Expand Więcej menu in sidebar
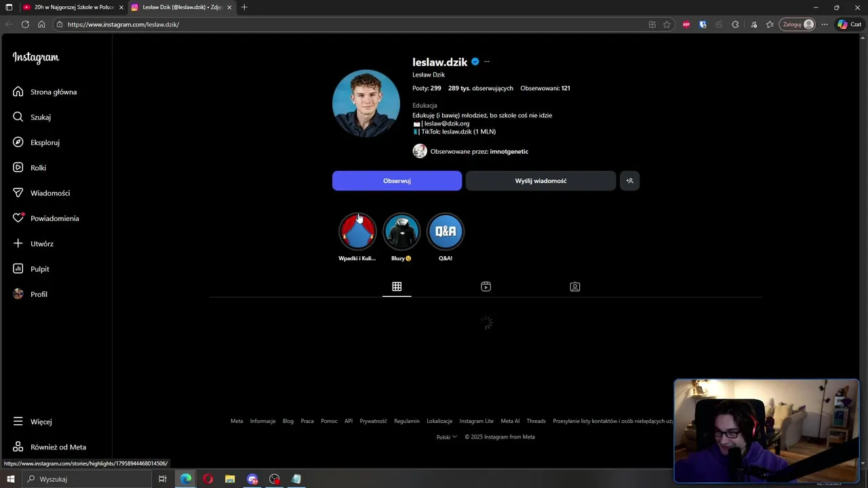This screenshot has height=488, width=868. [x=32, y=422]
